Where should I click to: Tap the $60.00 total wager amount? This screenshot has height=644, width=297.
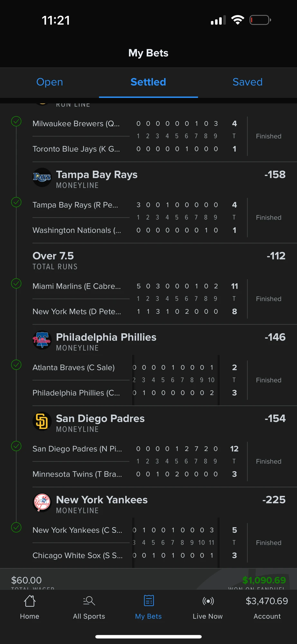(26, 580)
